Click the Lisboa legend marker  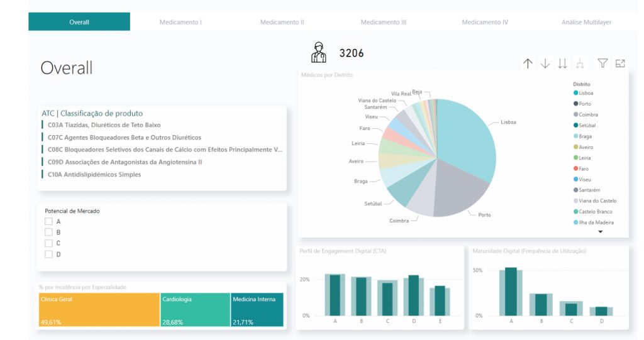[575, 92]
